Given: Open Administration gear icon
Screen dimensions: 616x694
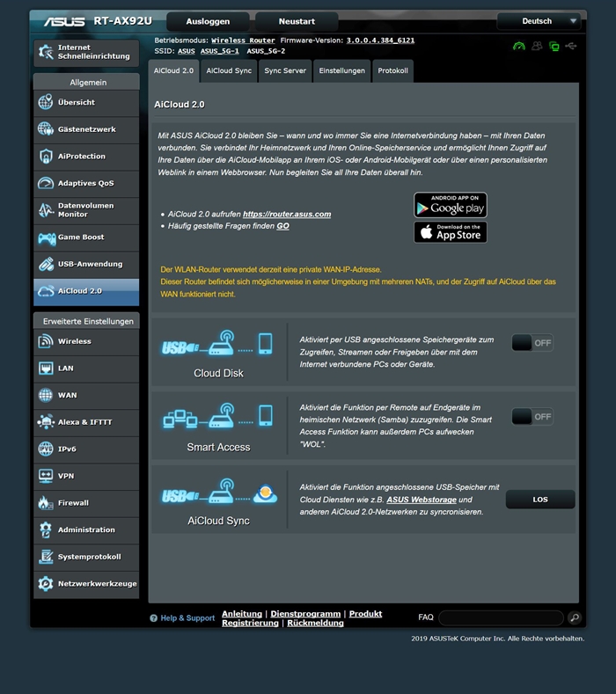Looking at the screenshot, I should coord(46,530).
